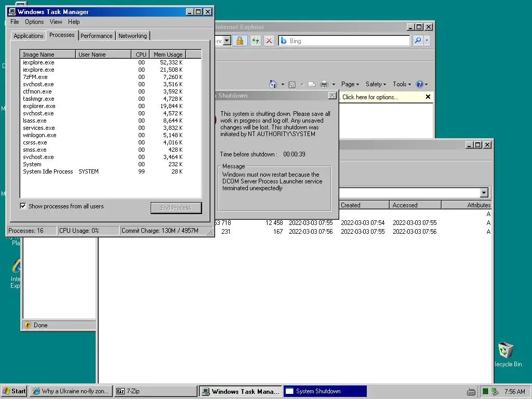This screenshot has height=399, width=532.
Task: Select the System Idle Process row
Action: click(111, 171)
